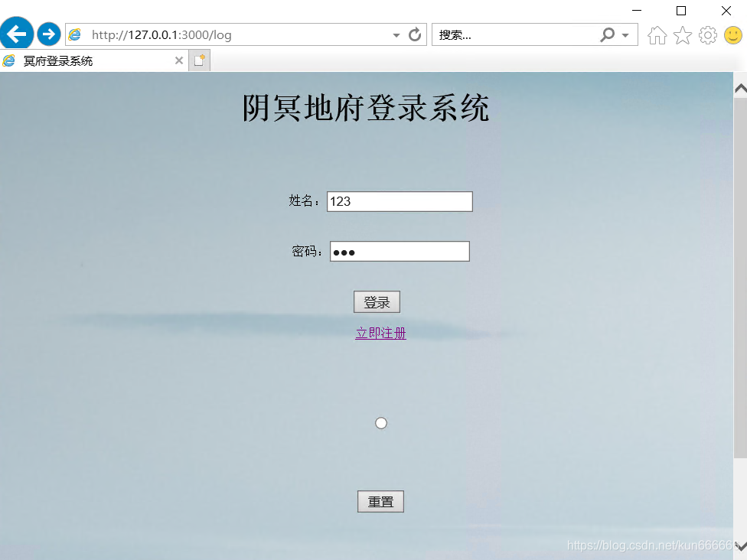Screen dimensions: 747x560
Task: Click the scrollbar up arrow
Action: [740, 86]
